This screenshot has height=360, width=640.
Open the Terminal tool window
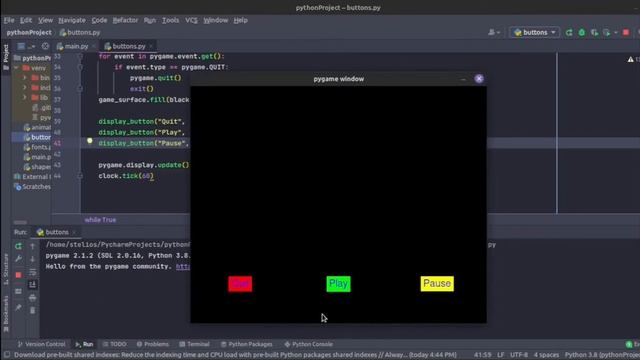click(x=194, y=344)
